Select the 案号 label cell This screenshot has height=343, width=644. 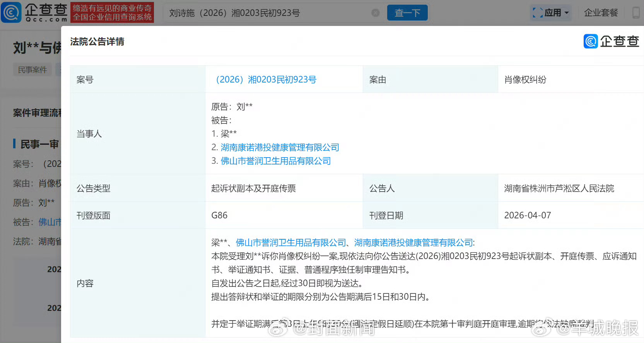(137, 79)
